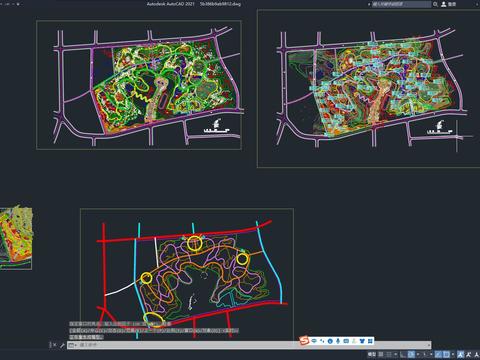The image size is (480, 360).
Task: Click into the title bar search box
Action: 401,4
